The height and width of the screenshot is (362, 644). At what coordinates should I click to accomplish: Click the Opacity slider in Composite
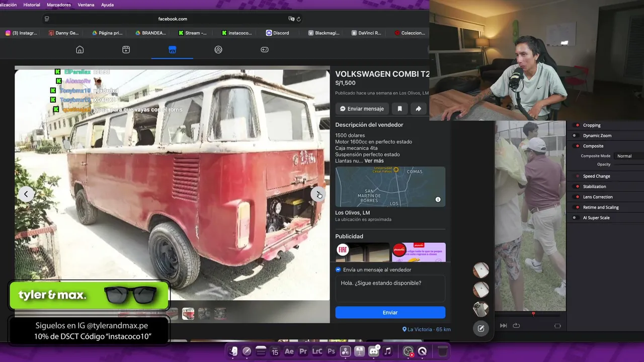(629, 164)
